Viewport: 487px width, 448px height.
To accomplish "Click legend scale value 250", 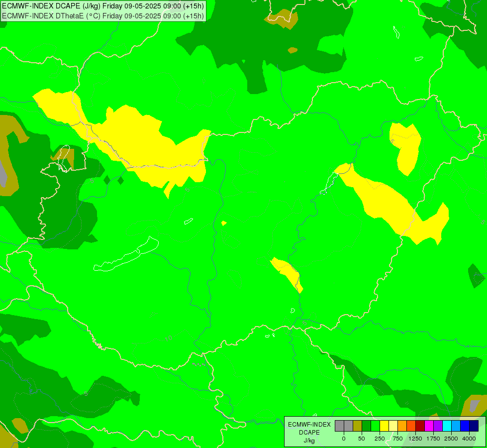I will coord(380,439).
